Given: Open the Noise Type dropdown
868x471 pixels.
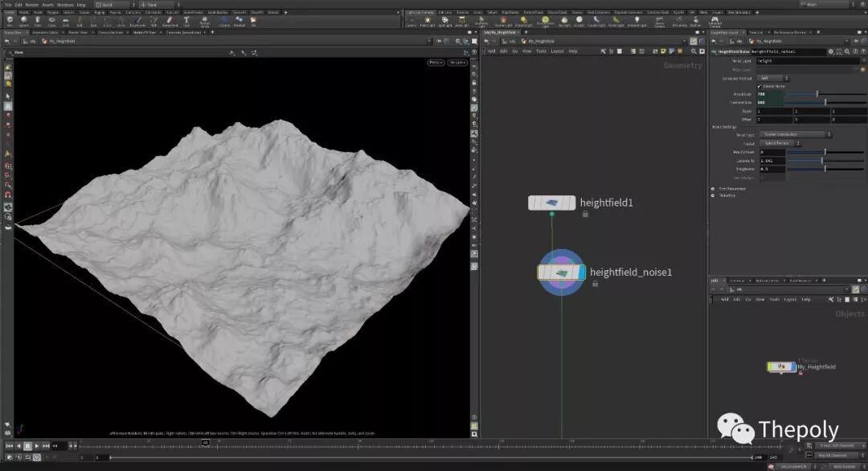Looking at the screenshot, I should 794,135.
